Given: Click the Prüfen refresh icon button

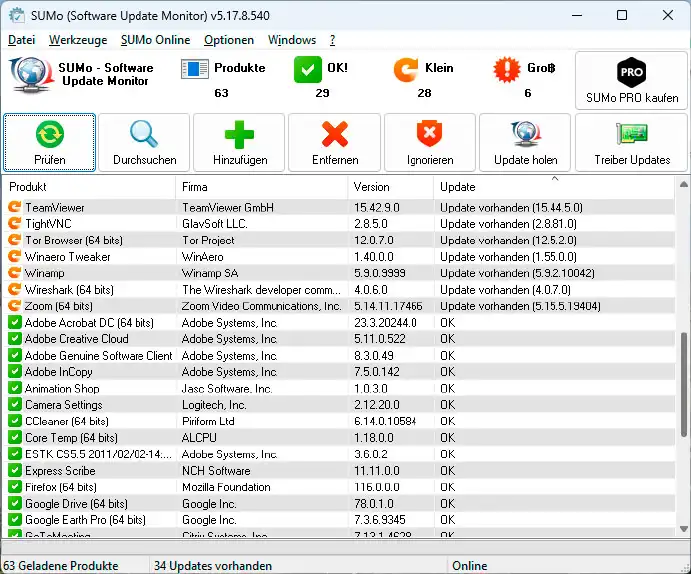Looking at the screenshot, I should pyautogui.click(x=49, y=135).
